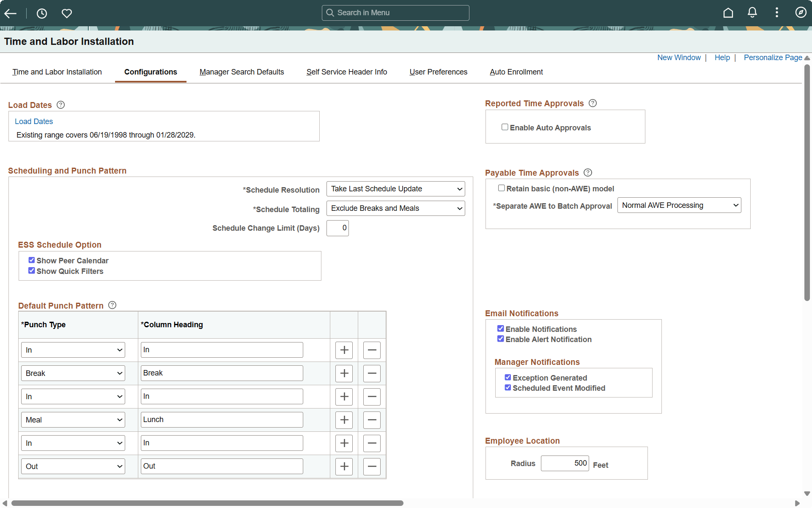
Task: Switch to Manager Search Defaults tab
Action: 241,72
